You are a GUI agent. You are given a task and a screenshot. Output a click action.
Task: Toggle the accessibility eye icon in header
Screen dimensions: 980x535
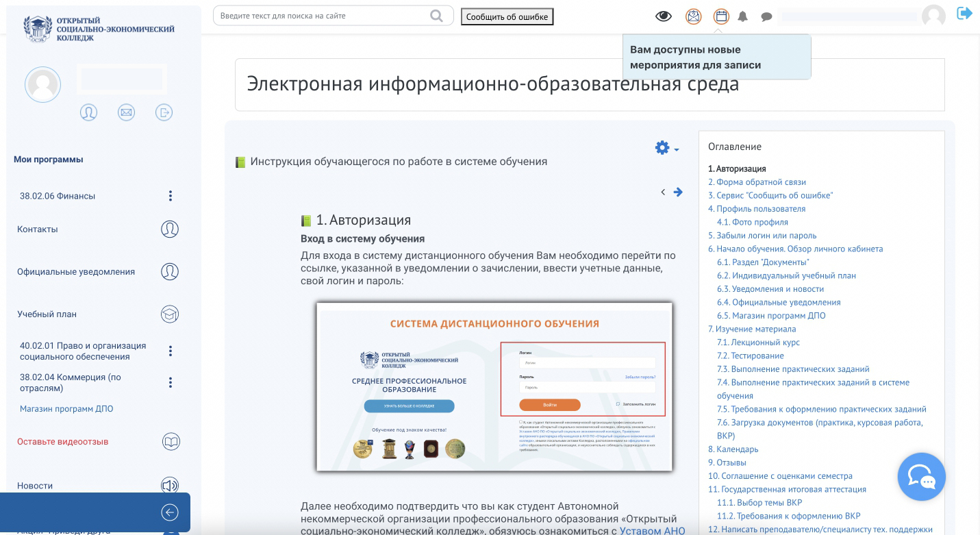664,16
